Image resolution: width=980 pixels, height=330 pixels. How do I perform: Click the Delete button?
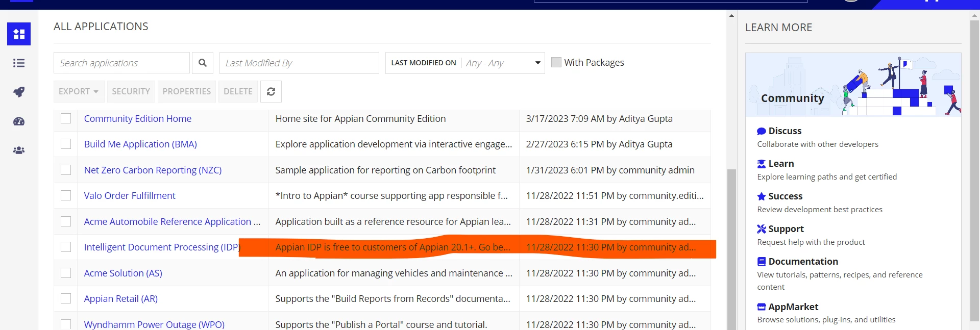tap(238, 91)
